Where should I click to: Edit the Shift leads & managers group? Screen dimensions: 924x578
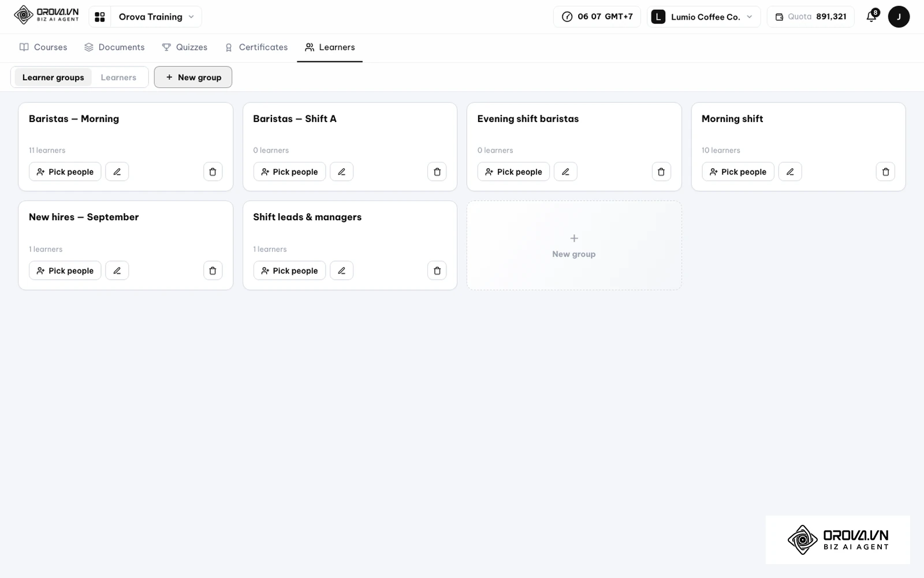click(341, 271)
